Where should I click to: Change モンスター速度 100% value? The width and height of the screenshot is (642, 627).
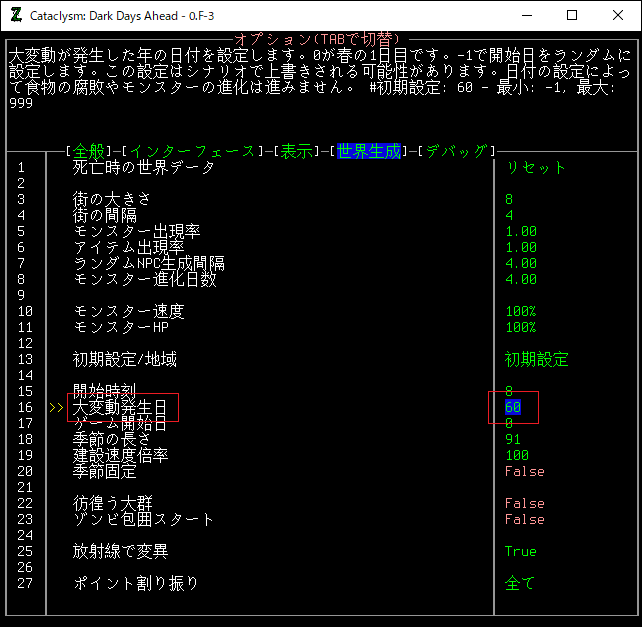(x=520, y=311)
